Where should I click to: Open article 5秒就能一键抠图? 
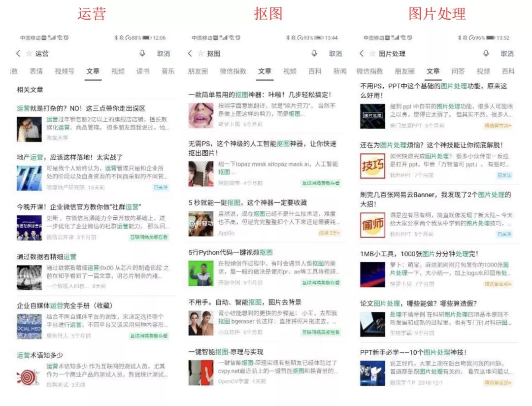(266, 218)
